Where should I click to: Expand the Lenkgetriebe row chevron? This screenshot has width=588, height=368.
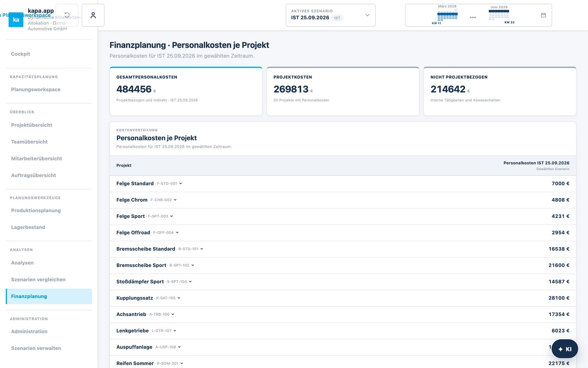tap(175, 331)
